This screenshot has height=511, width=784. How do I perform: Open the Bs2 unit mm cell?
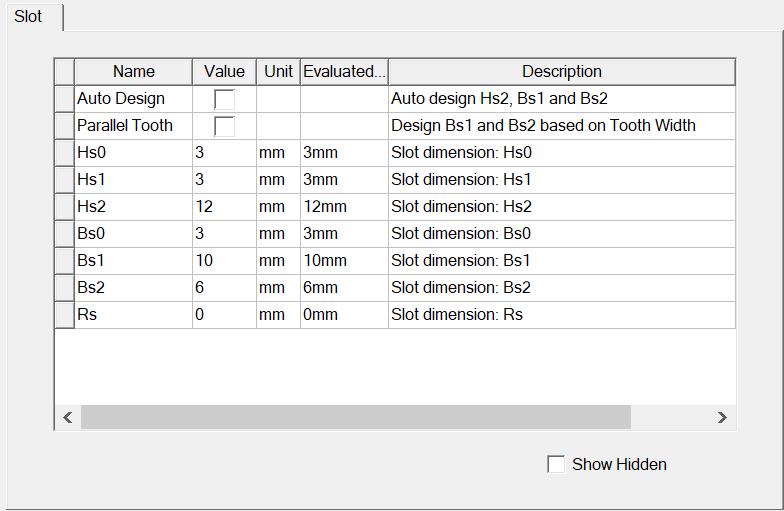tap(278, 288)
